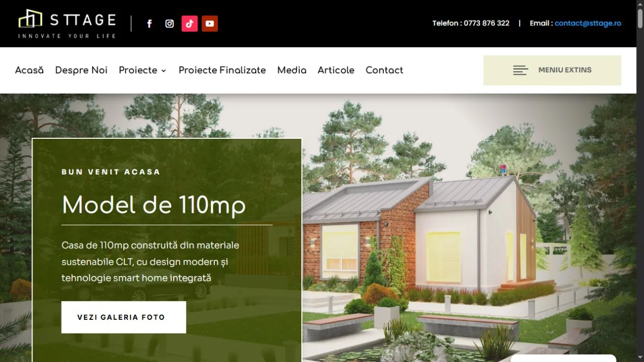Image resolution: width=644 pixels, height=362 pixels.
Task: Open the YouTube channel icon
Action: pyautogui.click(x=210, y=23)
